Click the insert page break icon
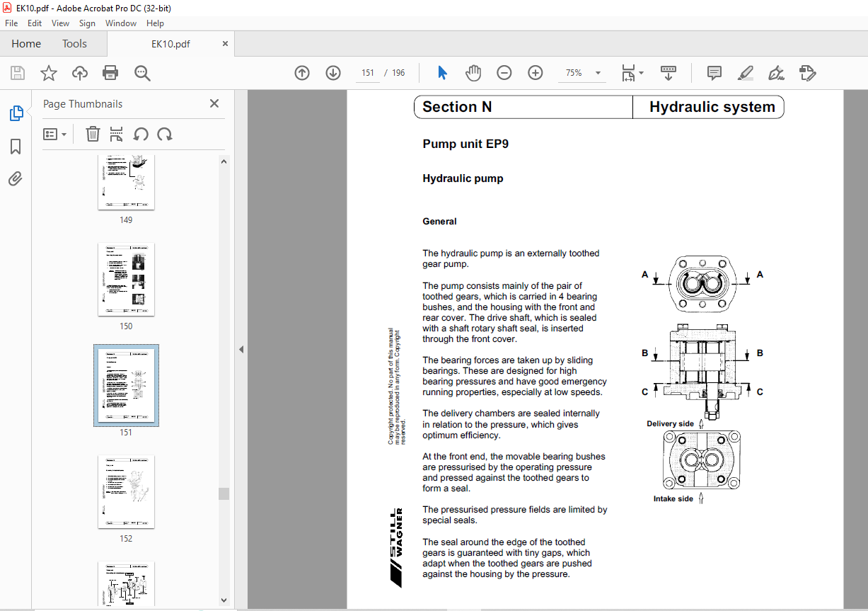Viewport: 868px width, 611px height. coord(117,135)
